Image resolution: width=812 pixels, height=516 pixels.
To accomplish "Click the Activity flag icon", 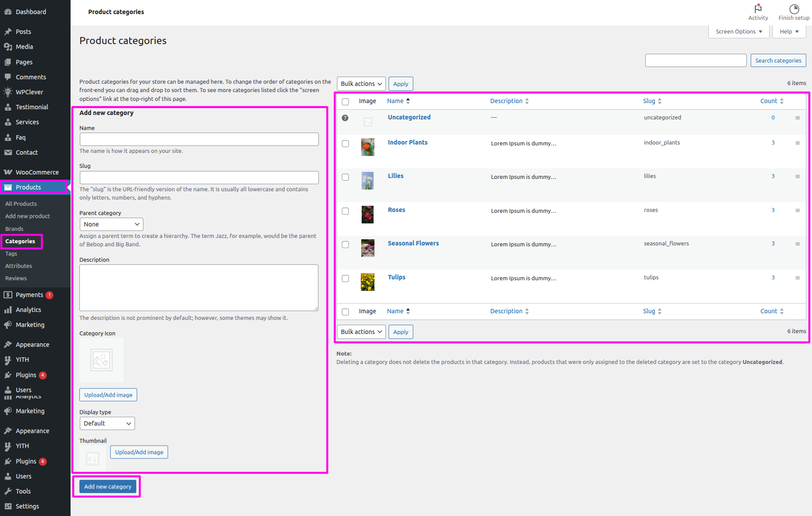I will tap(758, 9).
